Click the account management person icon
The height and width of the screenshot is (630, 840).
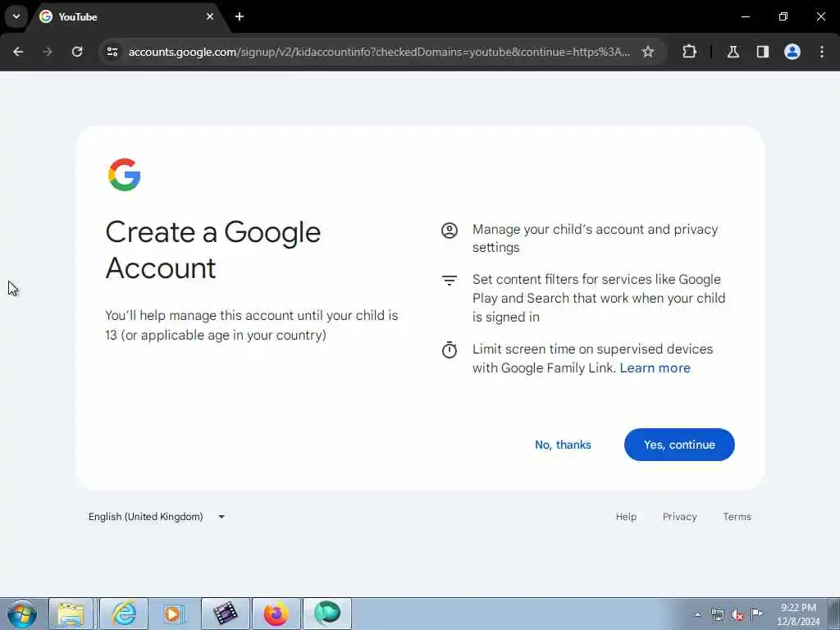(x=449, y=231)
